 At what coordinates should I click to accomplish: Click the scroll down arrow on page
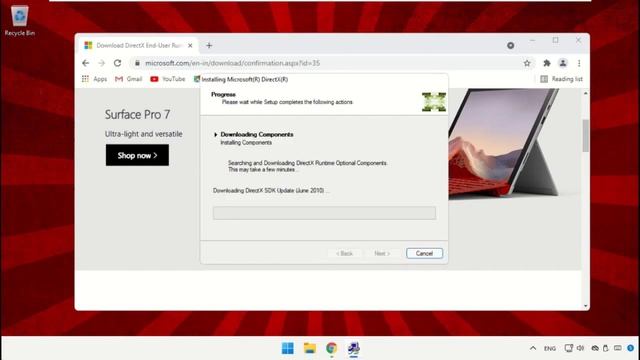586,306
